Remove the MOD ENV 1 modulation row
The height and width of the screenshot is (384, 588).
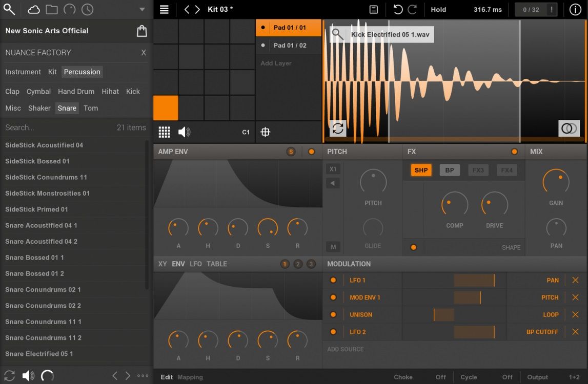pyautogui.click(x=575, y=297)
